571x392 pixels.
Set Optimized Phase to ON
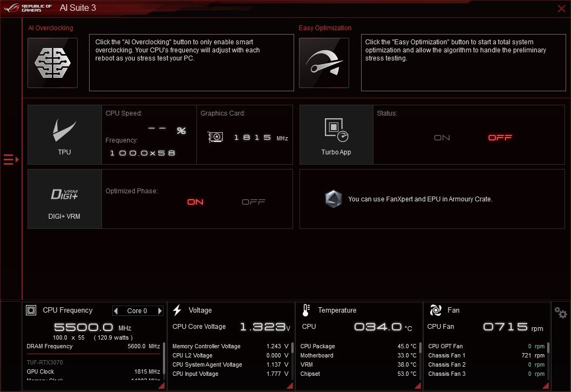[x=195, y=202]
